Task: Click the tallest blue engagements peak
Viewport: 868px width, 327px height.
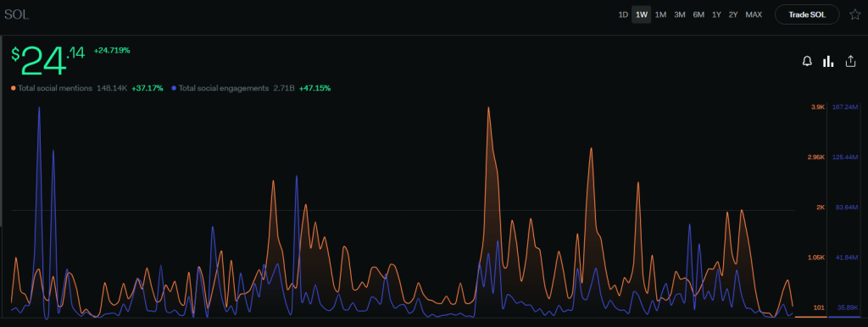Action: coord(39,108)
